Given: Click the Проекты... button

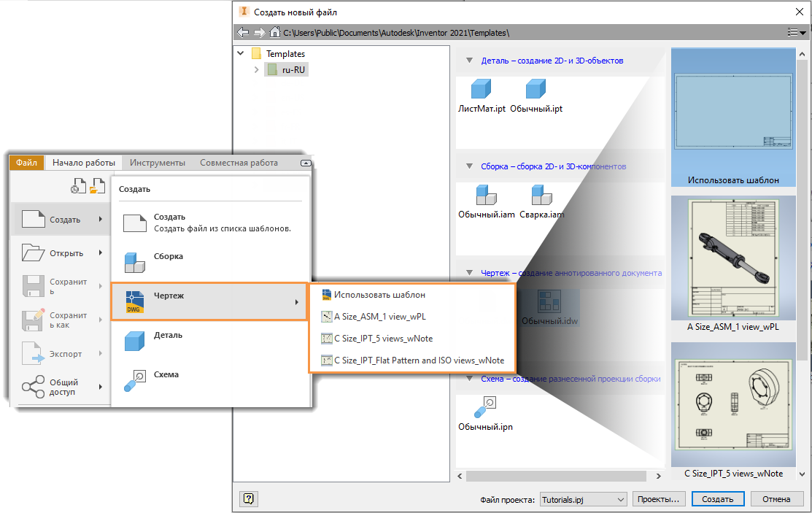Looking at the screenshot, I should coord(658,499).
